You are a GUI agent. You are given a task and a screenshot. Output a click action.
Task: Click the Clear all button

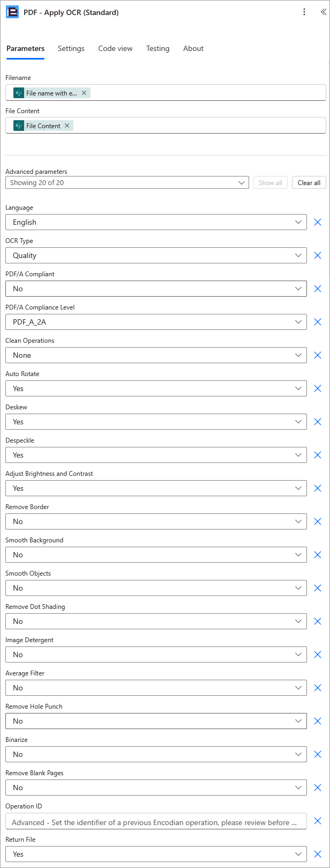click(309, 182)
